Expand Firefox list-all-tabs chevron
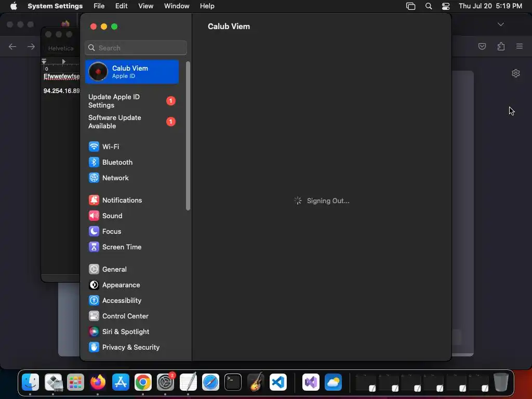Viewport: 532px width, 399px height. [x=501, y=24]
